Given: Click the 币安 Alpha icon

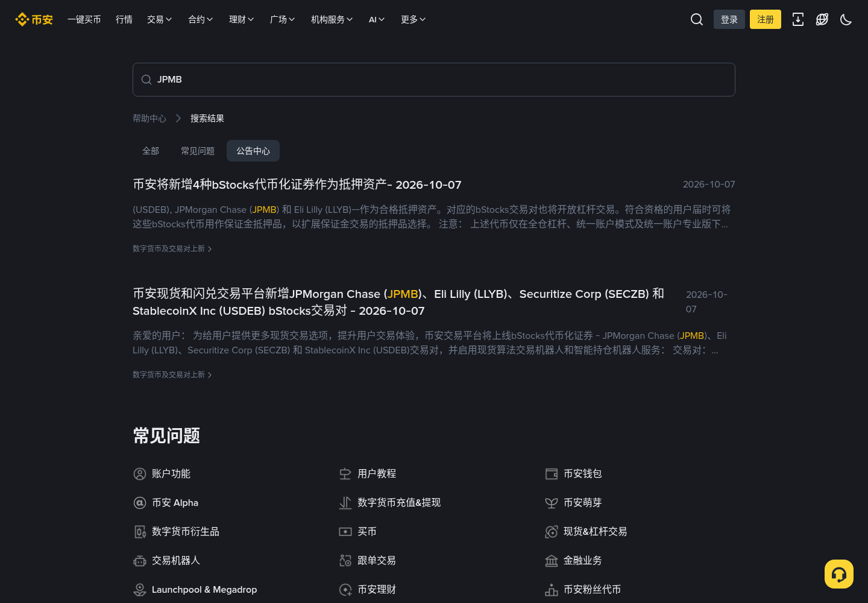Looking at the screenshot, I should pyautogui.click(x=140, y=503).
